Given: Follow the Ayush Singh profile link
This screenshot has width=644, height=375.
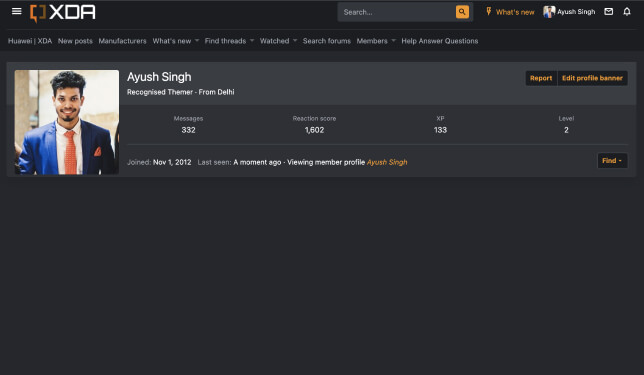Looking at the screenshot, I should coord(387,162).
